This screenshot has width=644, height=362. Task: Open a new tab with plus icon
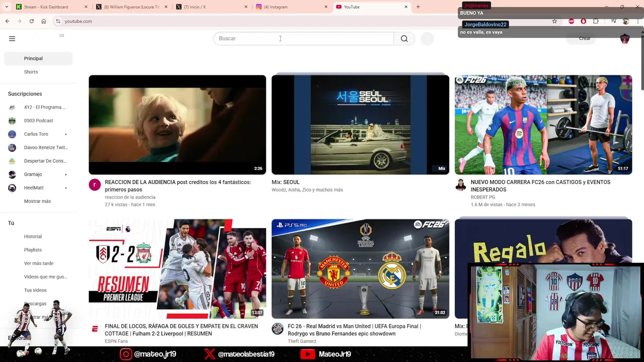418,7
